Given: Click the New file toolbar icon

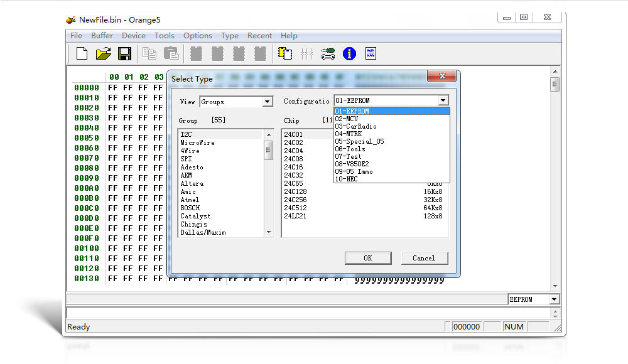Looking at the screenshot, I should [x=82, y=54].
